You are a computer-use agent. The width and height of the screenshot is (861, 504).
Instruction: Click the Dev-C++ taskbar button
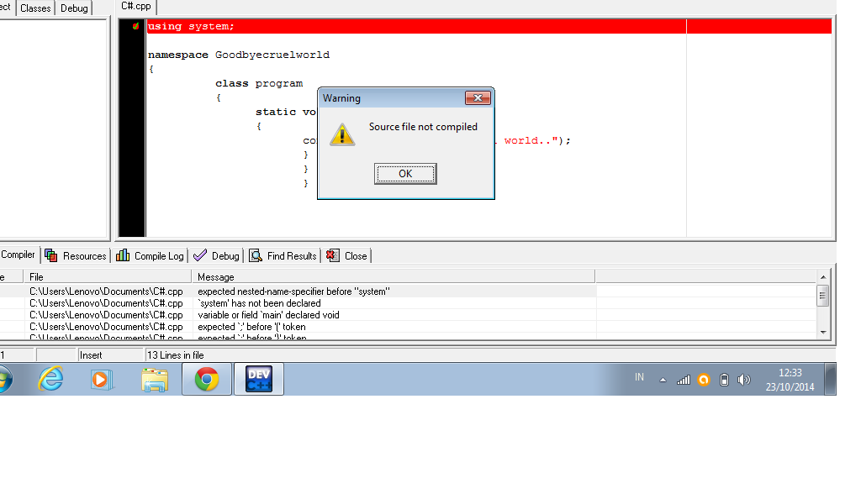259,379
